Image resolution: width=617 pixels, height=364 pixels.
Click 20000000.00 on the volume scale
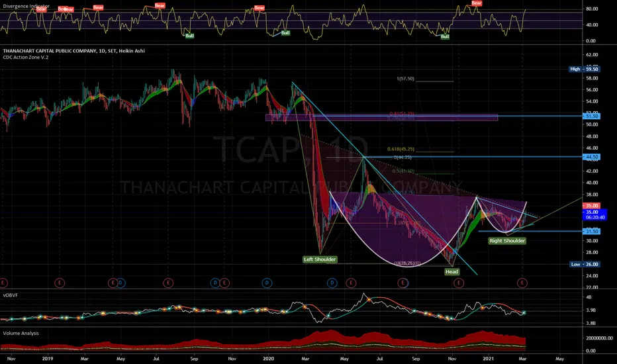point(599,338)
